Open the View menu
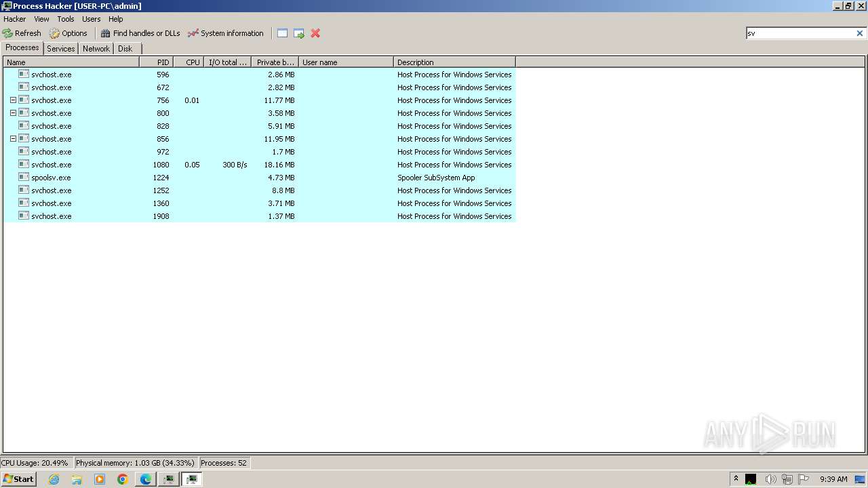Viewport: 868px width, 488px height. point(41,19)
